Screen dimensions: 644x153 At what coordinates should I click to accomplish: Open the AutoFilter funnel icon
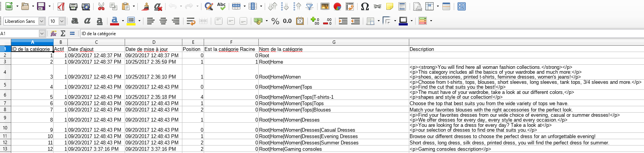coord(310,6)
